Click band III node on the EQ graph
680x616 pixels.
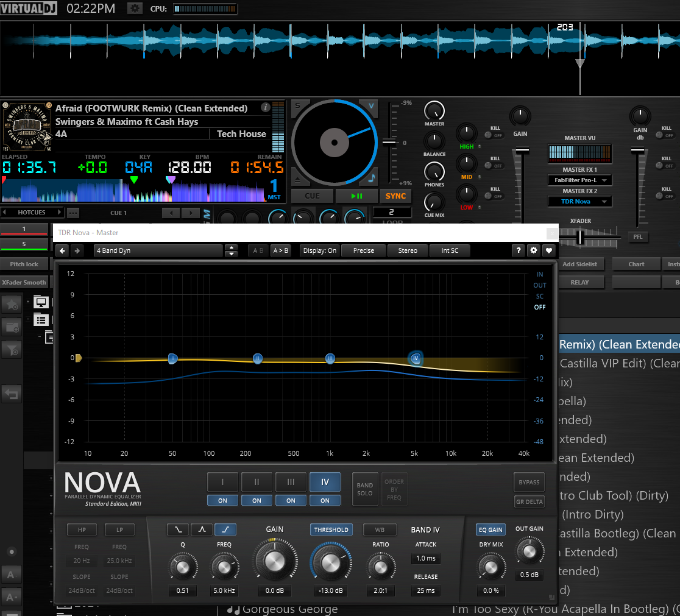[330, 358]
